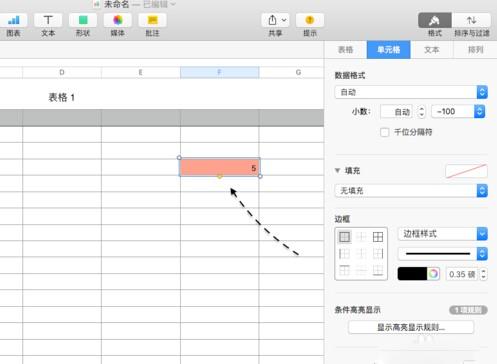This screenshot has width=497, height=364.
Task: Add a text box via 文本 icon
Action: point(48,21)
